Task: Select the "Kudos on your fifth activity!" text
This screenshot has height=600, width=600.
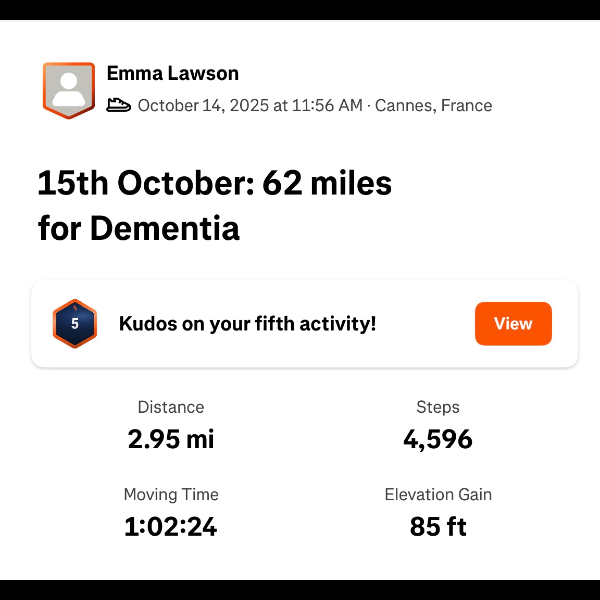Action: 247,324
